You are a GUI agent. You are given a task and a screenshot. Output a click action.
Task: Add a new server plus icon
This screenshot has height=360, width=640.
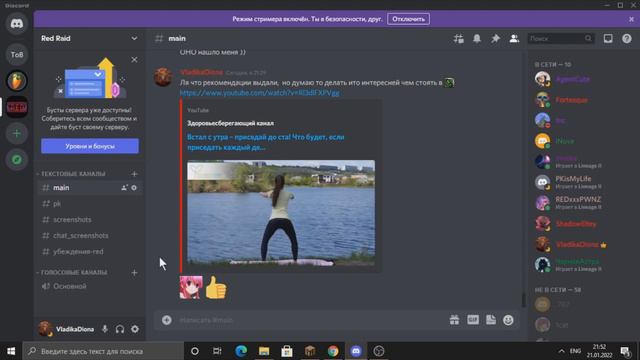click(17, 133)
